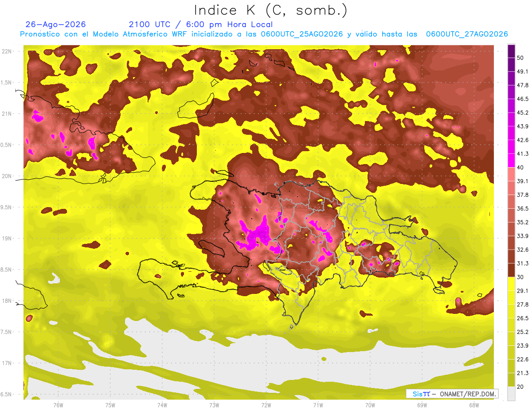Click the '30' color scale value
Screen dimensions: 532x411
pos(521,277)
